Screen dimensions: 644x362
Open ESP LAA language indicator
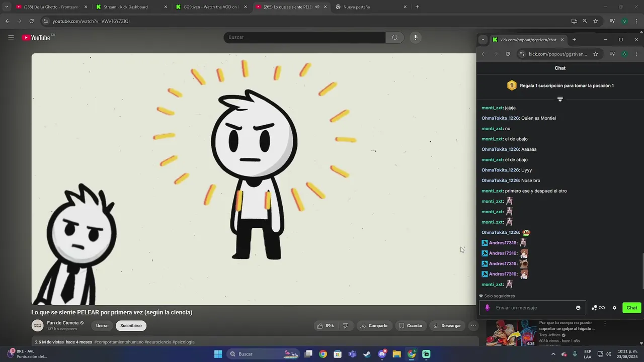pos(588,354)
